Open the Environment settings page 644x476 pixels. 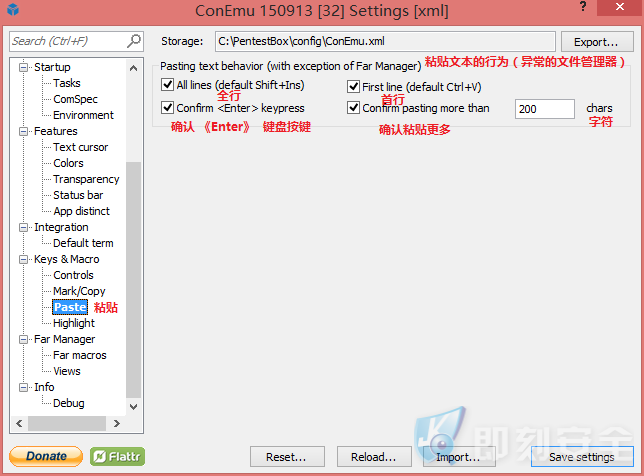[83, 115]
